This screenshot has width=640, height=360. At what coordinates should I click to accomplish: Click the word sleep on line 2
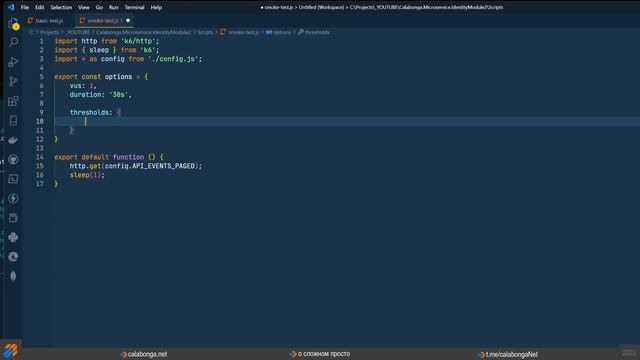click(99, 50)
